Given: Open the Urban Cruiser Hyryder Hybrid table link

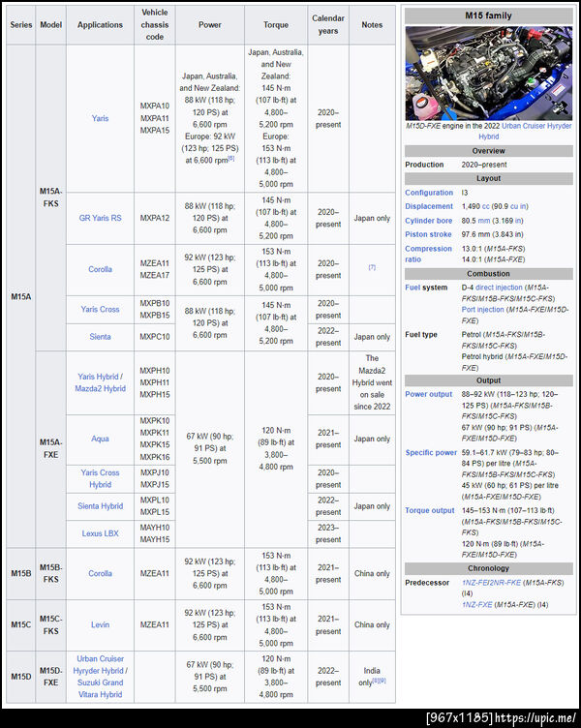Looking at the screenshot, I should 100,665.
